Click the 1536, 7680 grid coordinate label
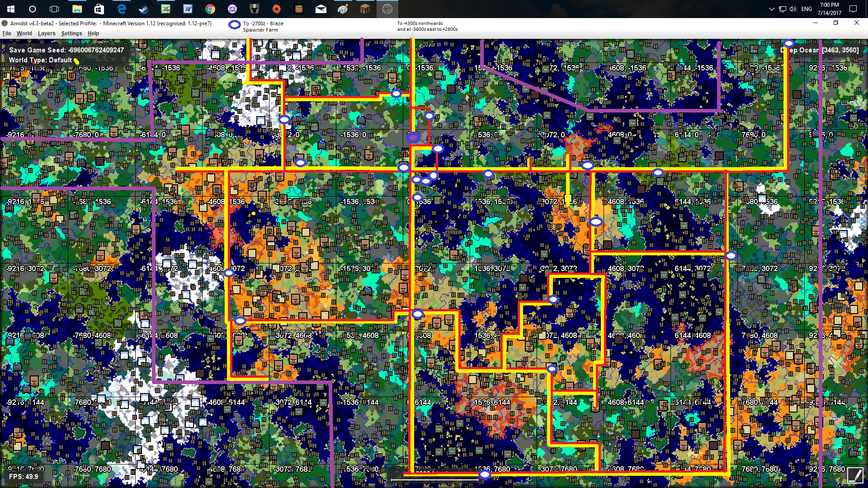The width and height of the screenshot is (868, 488). 492,469
